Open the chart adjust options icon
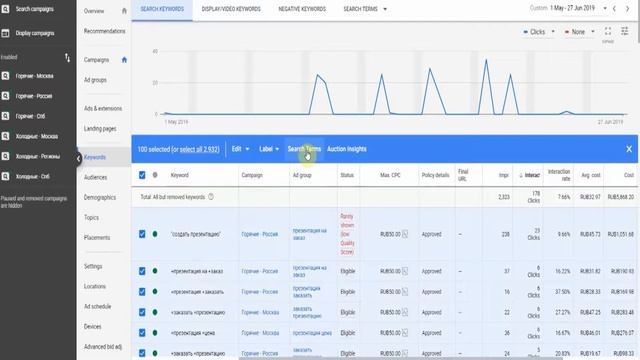Viewport: 640px width, 360px height. tap(624, 31)
